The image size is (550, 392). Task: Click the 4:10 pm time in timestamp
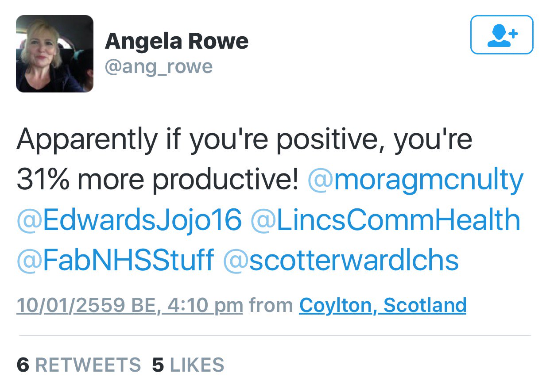pyautogui.click(x=203, y=305)
